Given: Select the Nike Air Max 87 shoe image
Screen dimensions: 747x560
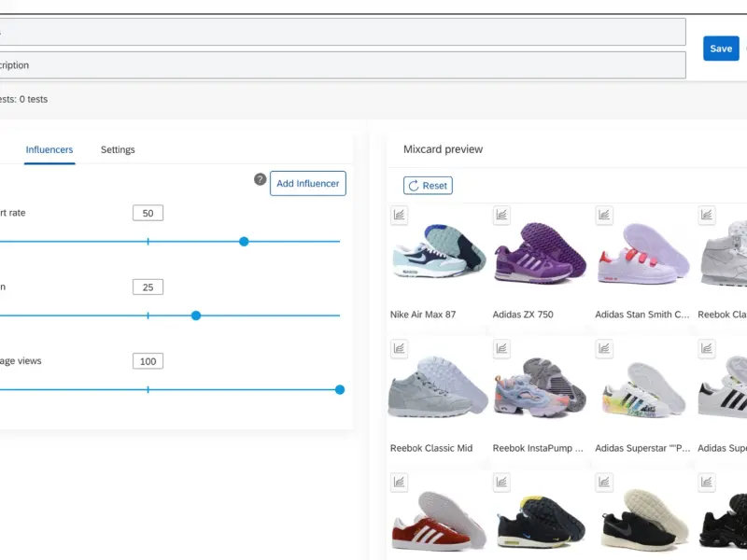Looking at the screenshot, I should 439,252.
